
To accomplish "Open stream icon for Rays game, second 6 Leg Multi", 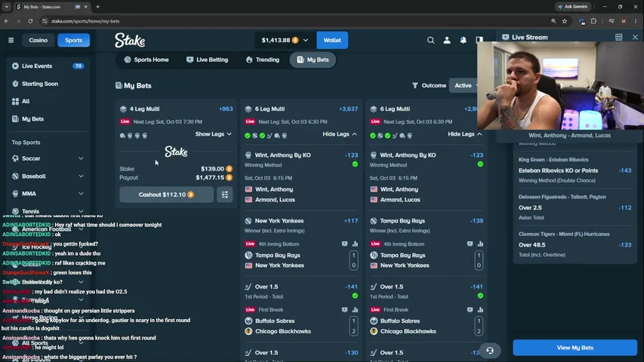I will [470, 244].
